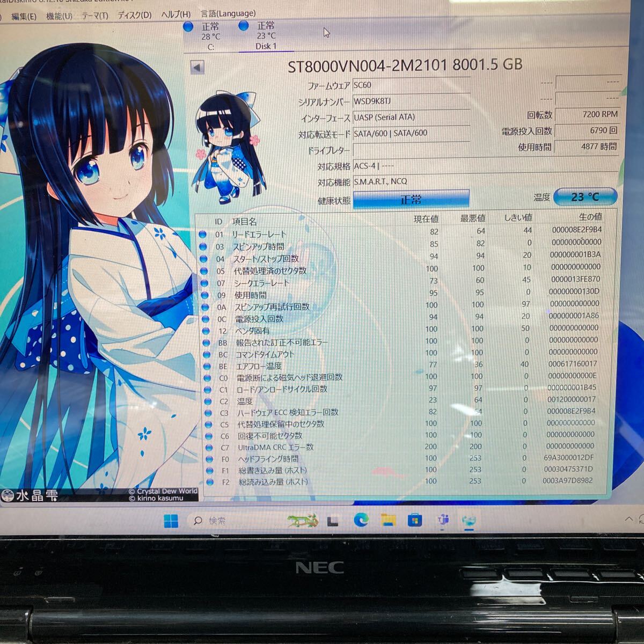
Task: Click the 23 °C temperature button
Action: pyautogui.click(x=585, y=197)
